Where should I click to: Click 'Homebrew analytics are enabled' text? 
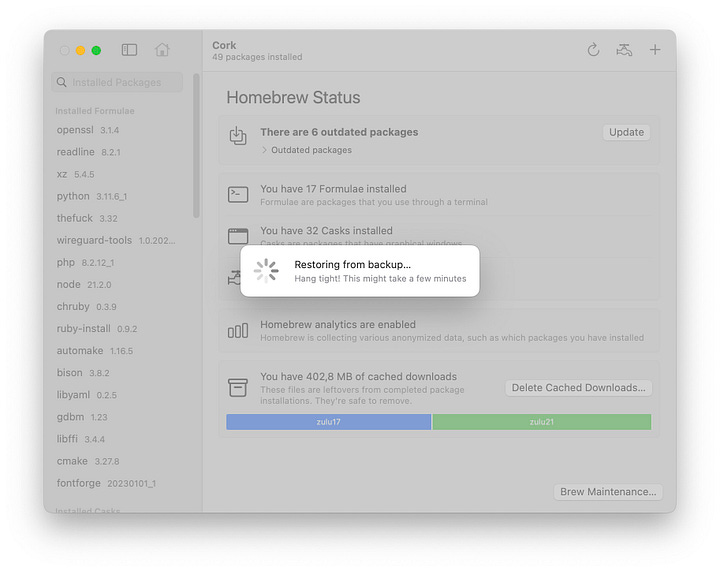pyautogui.click(x=338, y=325)
